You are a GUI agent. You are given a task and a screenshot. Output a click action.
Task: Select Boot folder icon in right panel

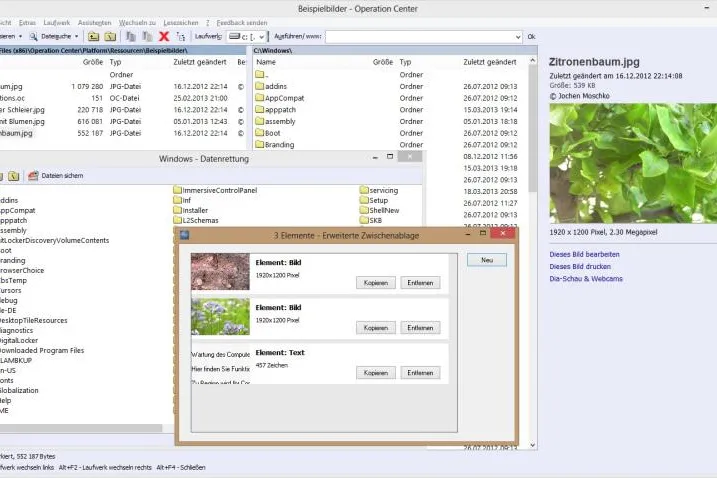point(260,133)
